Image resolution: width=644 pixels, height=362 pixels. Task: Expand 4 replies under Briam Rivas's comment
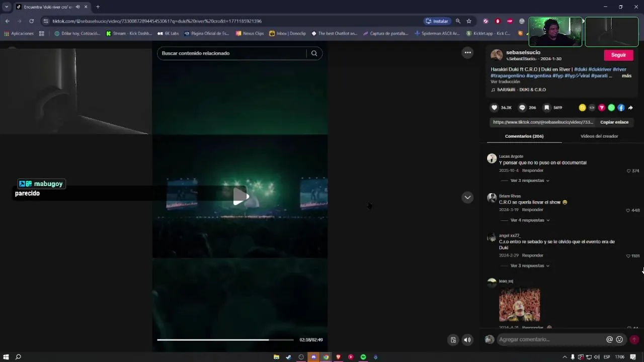click(529, 220)
